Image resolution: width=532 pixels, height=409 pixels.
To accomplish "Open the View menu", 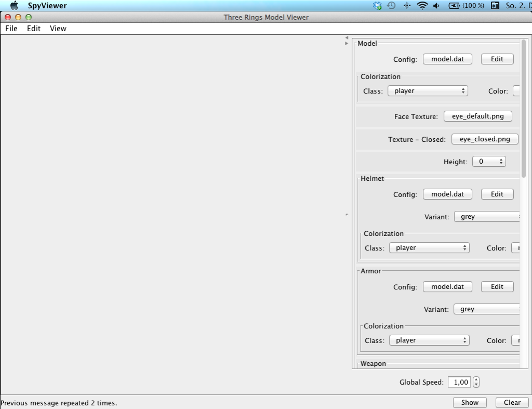I will pyautogui.click(x=58, y=29).
